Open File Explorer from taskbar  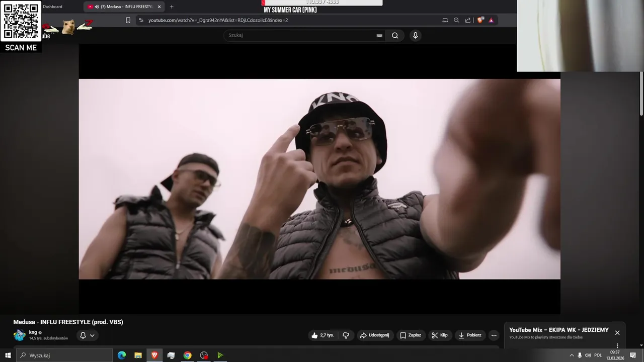[x=138, y=355]
